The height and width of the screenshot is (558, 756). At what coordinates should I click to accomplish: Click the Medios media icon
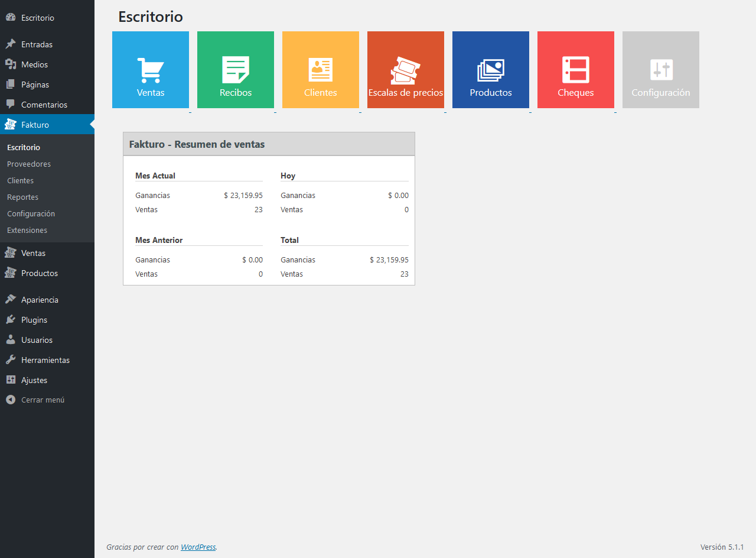tap(11, 64)
